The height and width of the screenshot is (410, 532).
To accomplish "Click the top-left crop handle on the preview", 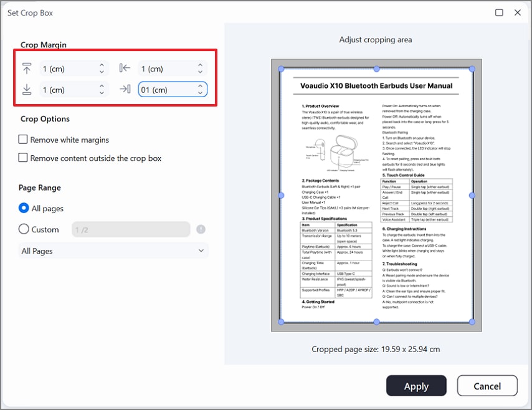I will pos(282,69).
